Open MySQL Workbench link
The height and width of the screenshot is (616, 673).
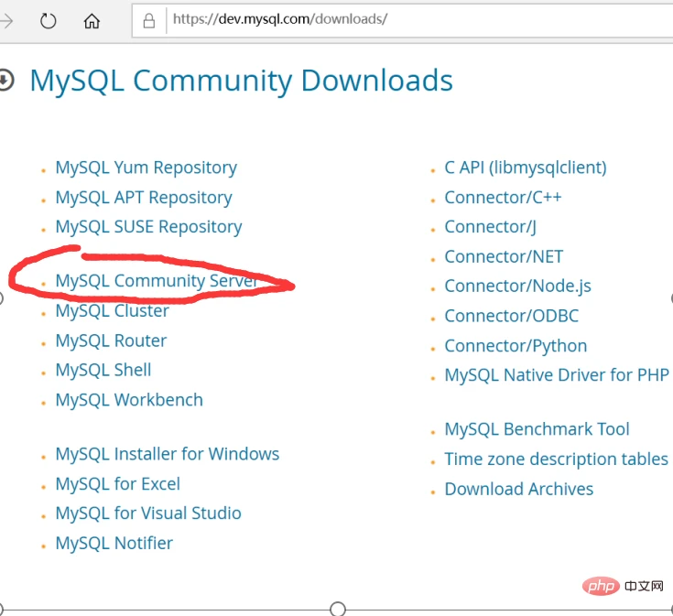[129, 400]
